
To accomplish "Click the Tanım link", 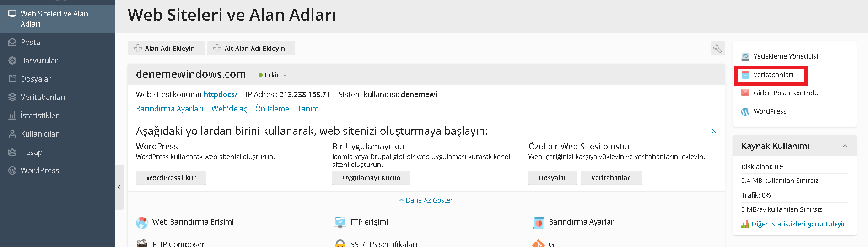I will click(x=308, y=109).
